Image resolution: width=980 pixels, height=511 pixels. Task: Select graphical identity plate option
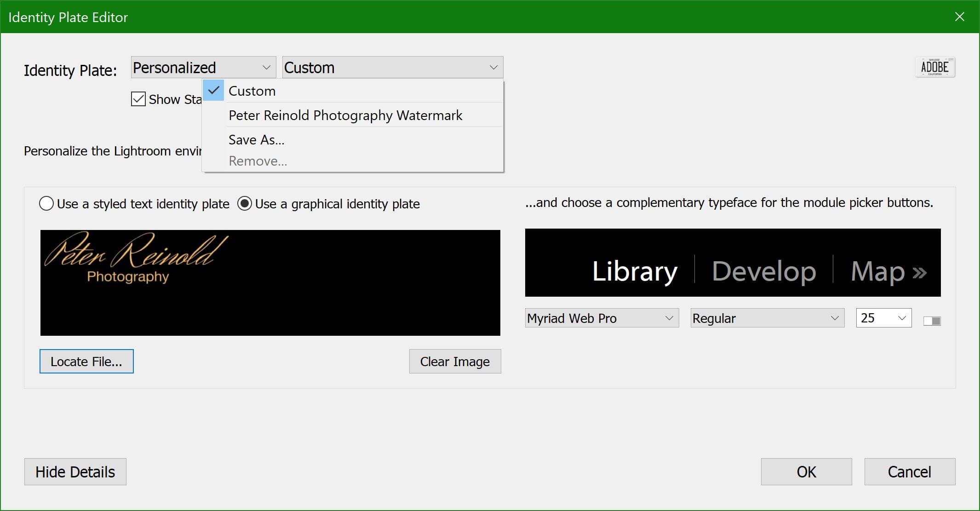[245, 203]
